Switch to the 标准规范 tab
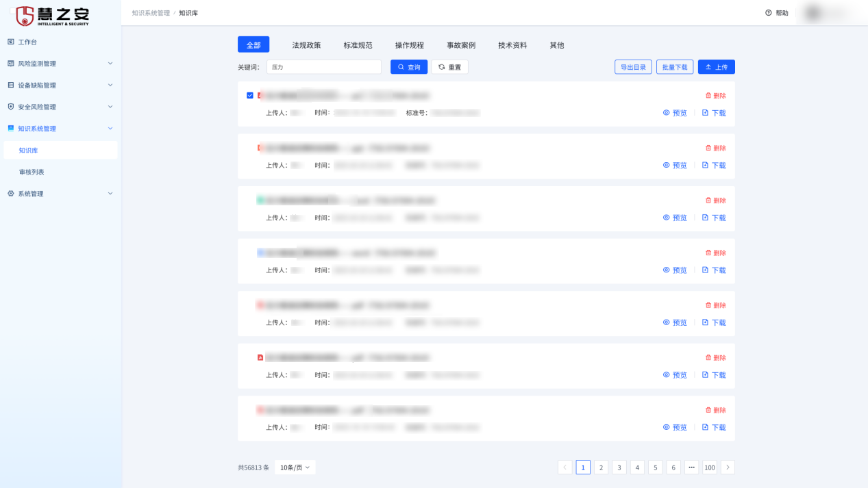Screen dimensions: 868x488 [x=358, y=45]
